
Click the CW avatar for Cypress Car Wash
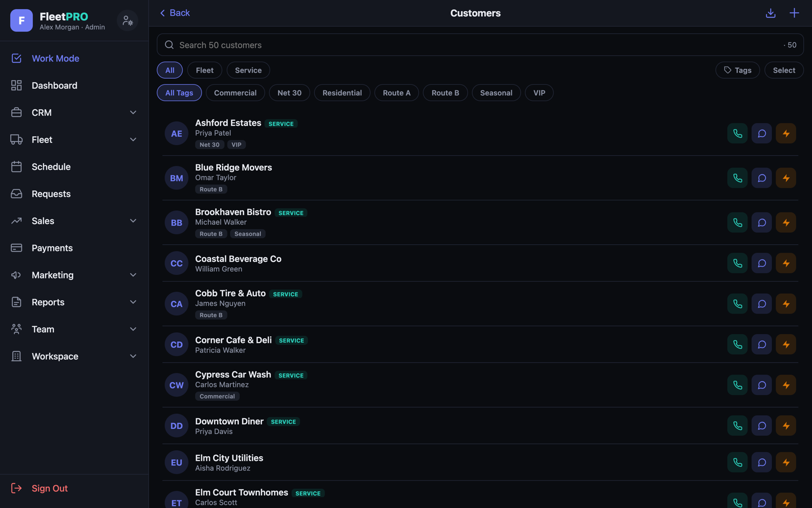click(177, 385)
